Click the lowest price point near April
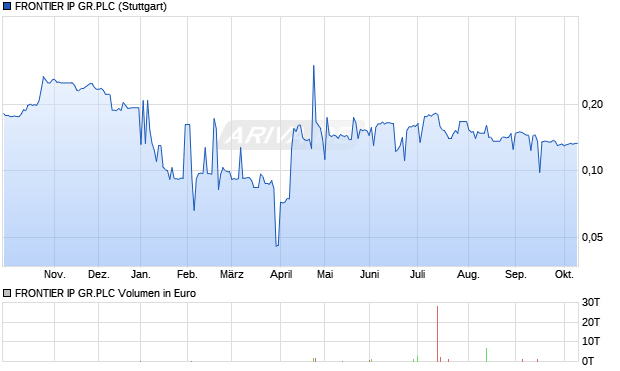 [x=277, y=246]
